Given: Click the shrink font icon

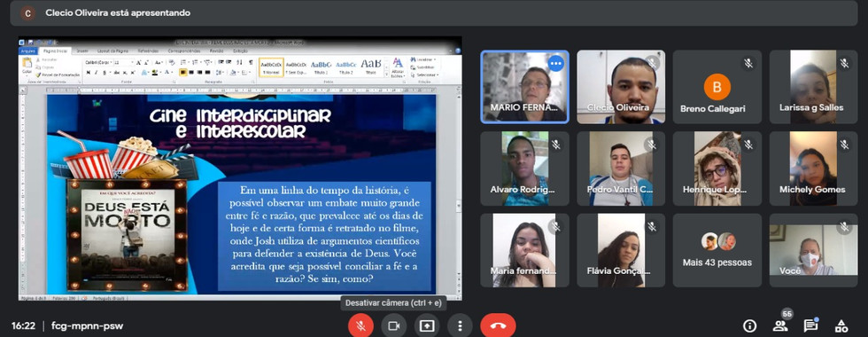Looking at the screenshot, I should 146,63.
